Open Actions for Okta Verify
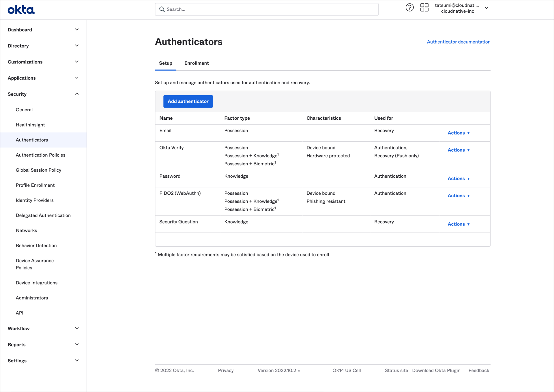This screenshot has width=554, height=392. (458, 150)
